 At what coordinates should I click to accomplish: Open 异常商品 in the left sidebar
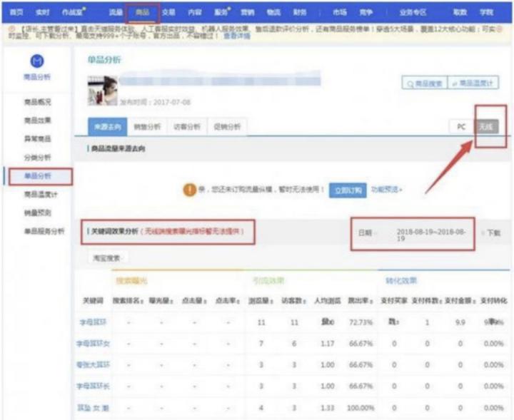38,139
